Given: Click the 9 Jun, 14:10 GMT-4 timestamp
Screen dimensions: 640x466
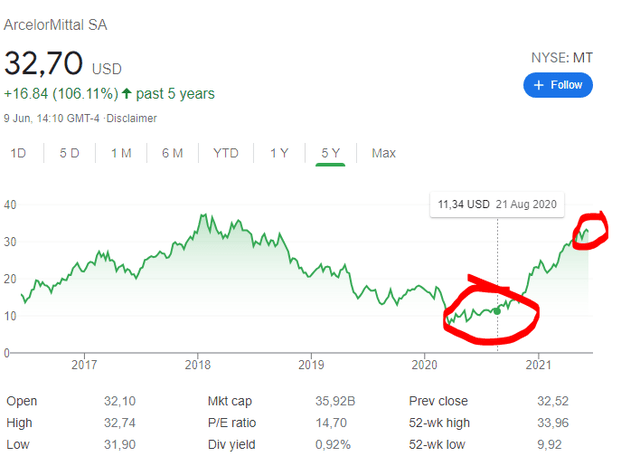Looking at the screenshot, I should 51,118.
